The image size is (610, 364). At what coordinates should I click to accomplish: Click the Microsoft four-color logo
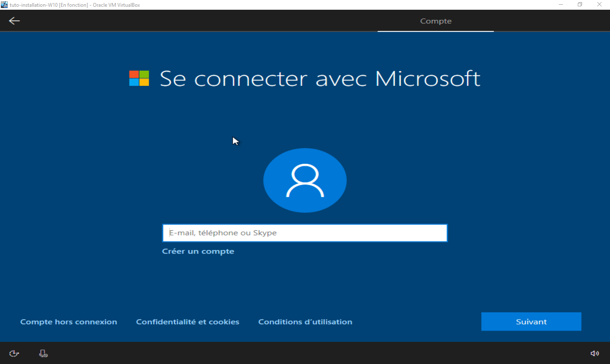point(139,78)
